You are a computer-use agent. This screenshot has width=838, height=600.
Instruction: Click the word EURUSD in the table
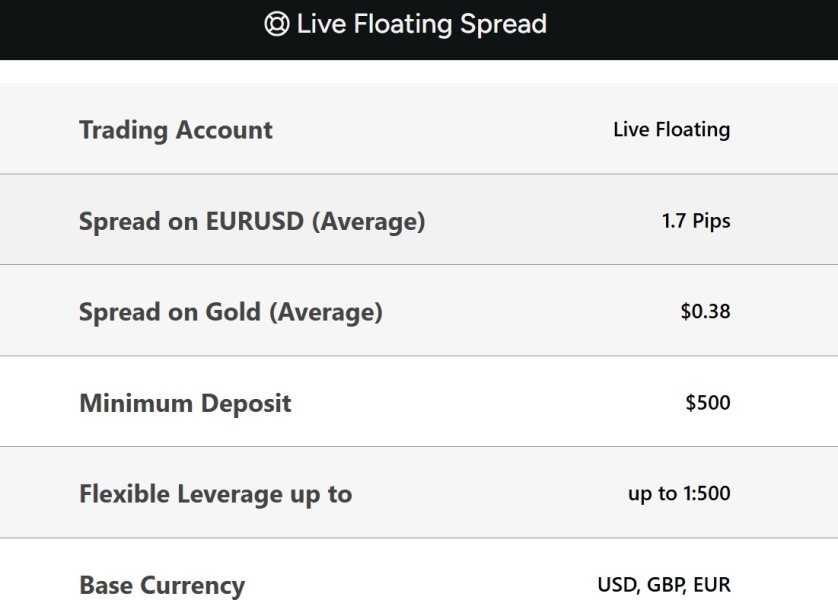pyautogui.click(x=254, y=221)
